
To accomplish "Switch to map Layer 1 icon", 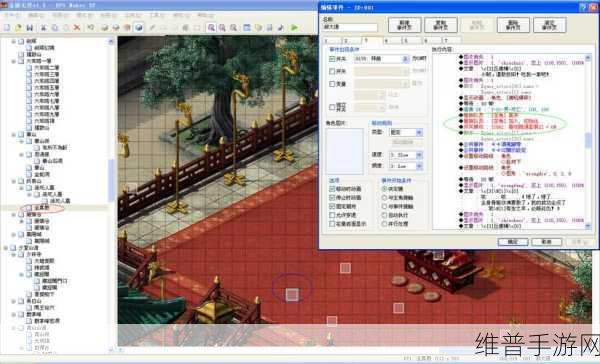I will click(104, 28).
